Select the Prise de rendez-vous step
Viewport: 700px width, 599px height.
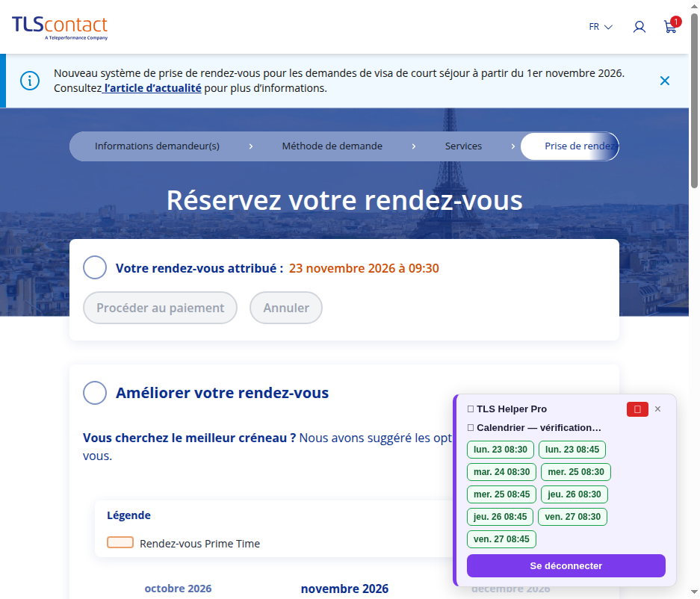(570, 146)
